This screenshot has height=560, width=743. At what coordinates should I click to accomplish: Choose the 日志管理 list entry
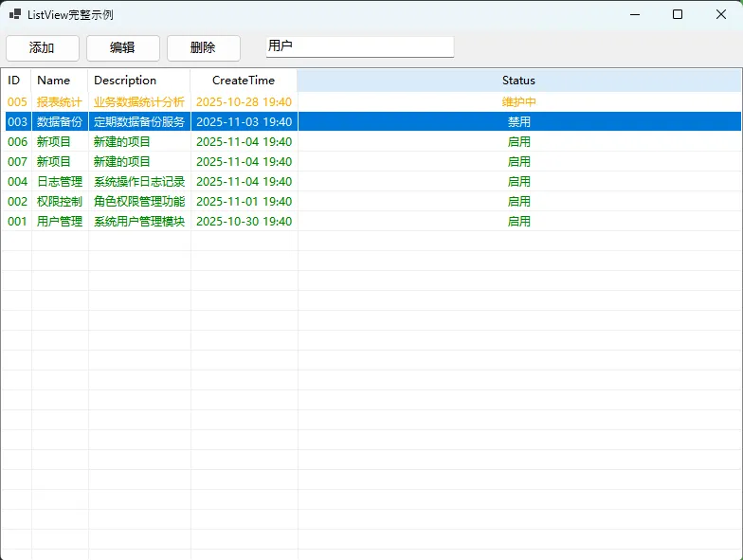(x=59, y=181)
